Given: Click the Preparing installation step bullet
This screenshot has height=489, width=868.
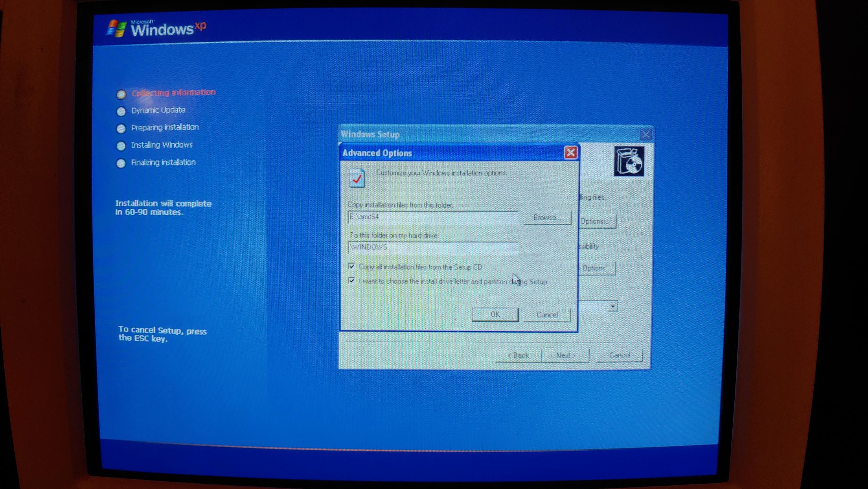Looking at the screenshot, I should click(x=121, y=128).
